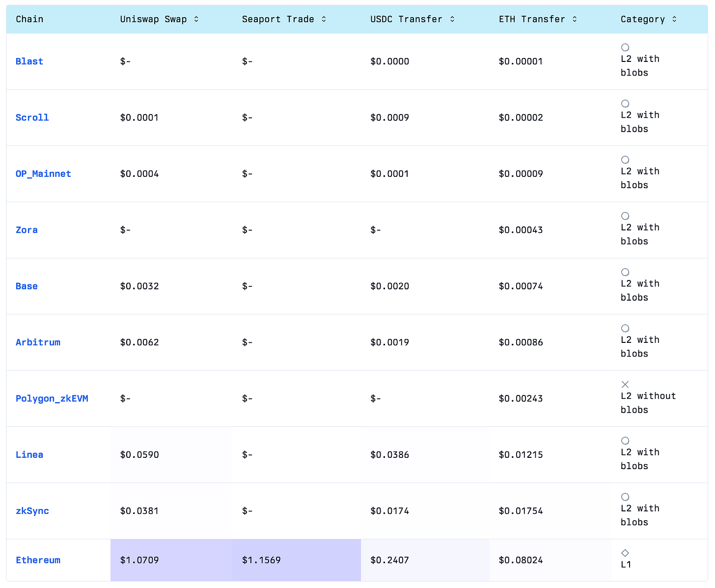Select Scroll Uniswap Swap value $0.0001
This screenshot has width=715, height=588.
click(139, 117)
